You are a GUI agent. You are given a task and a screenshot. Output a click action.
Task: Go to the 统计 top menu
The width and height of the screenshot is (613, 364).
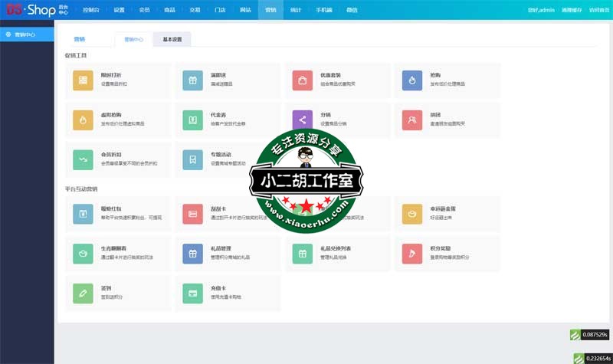tap(296, 10)
